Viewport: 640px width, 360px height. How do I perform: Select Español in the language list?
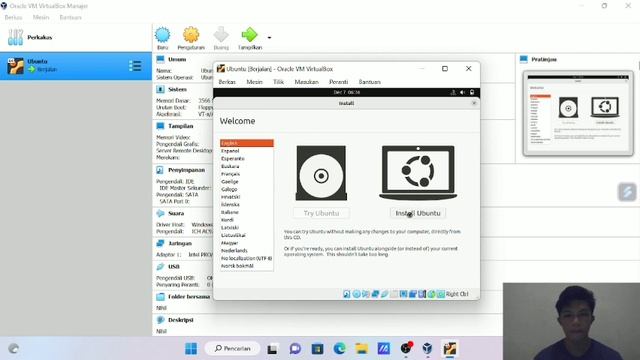[247, 151]
